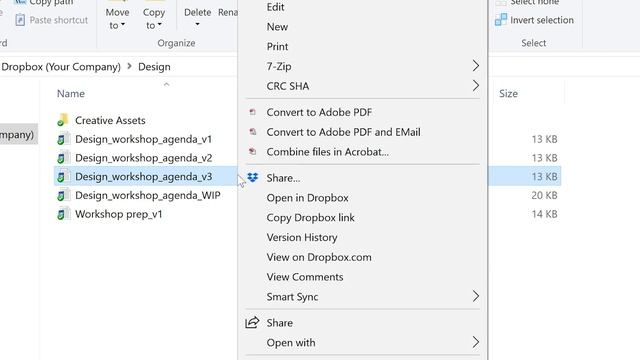Sort by the Size column header
This screenshot has height=360, width=640.
pyautogui.click(x=508, y=93)
